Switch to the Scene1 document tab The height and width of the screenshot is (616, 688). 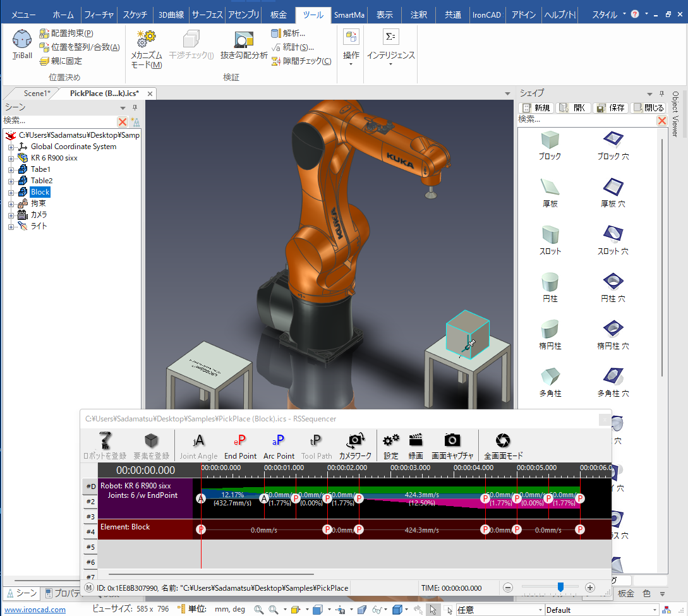(36, 94)
